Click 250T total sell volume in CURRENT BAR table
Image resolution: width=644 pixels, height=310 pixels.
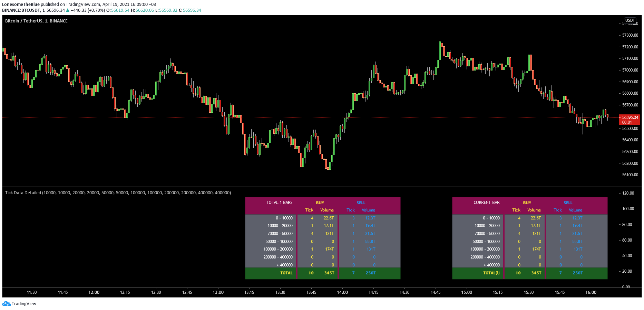coord(578,273)
